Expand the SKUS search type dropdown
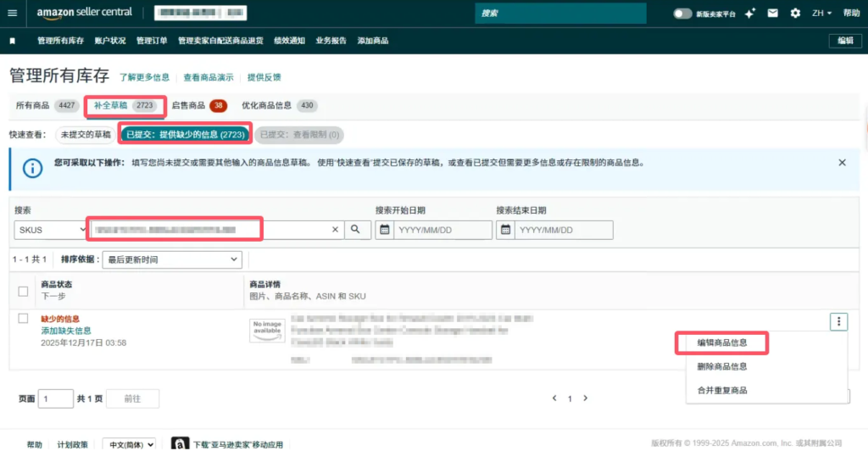The height and width of the screenshot is (451, 868). point(50,230)
